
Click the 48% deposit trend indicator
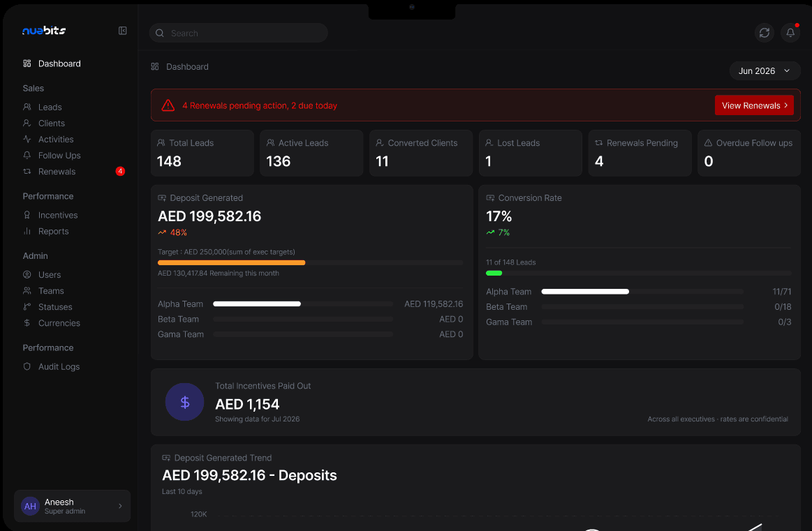pyautogui.click(x=172, y=232)
